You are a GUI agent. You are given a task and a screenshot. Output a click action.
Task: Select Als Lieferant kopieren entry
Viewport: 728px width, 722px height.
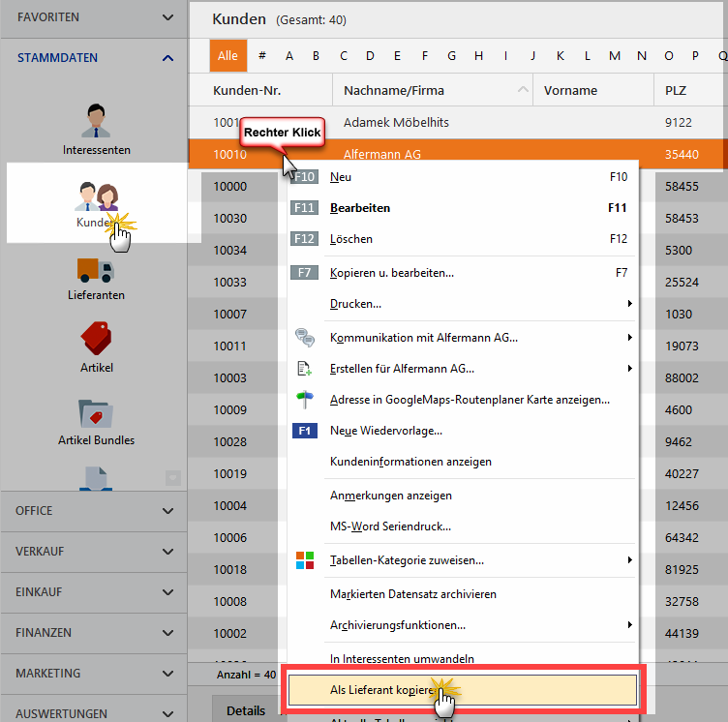point(463,690)
